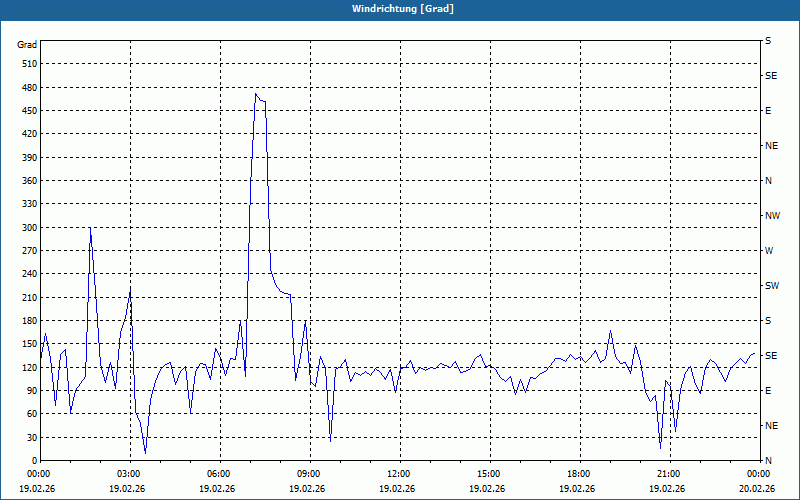Click the 90 value on the Grad axis
Image resolution: width=800 pixels, height=500 pixels.
pyautogui.click(x=32, y=391)
